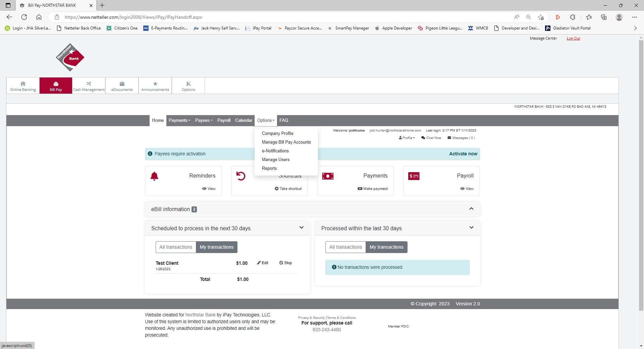Show All transactions in Scheduled panel

click(176, 247)
